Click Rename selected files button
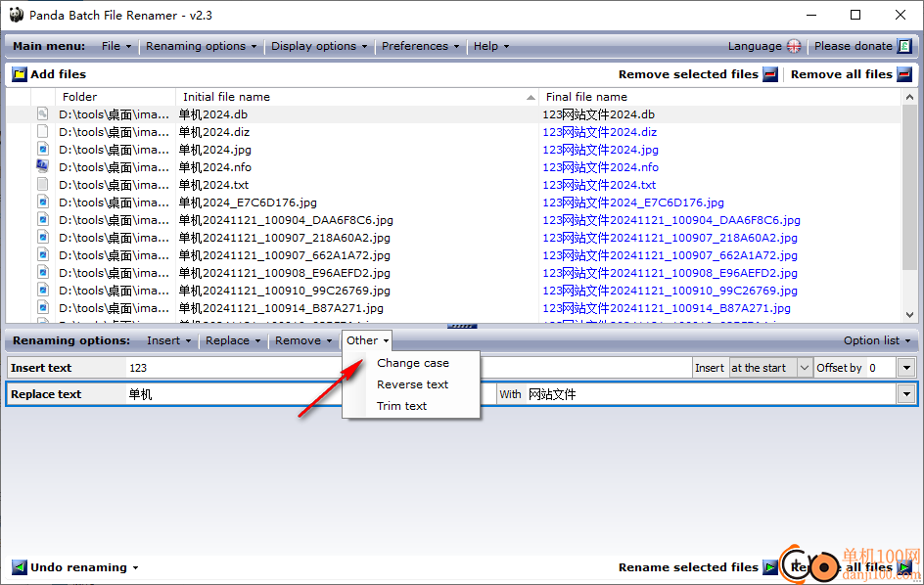The height and width of the screenshot is (585, 924). tap(698, 567)
